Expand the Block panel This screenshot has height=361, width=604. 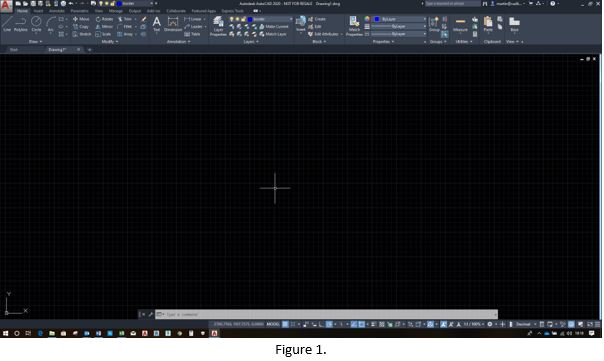(x=319, y=42)
